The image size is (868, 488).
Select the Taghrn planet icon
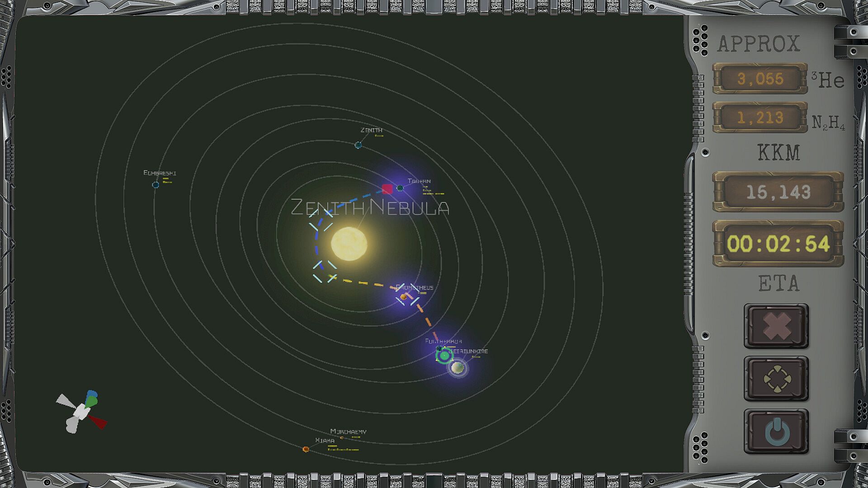(400, 188)
